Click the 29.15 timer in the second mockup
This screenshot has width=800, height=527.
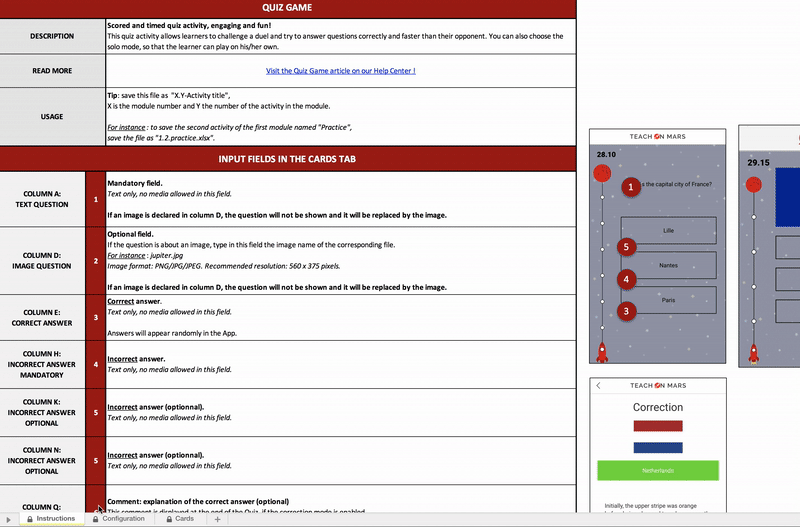pos(758,163)
